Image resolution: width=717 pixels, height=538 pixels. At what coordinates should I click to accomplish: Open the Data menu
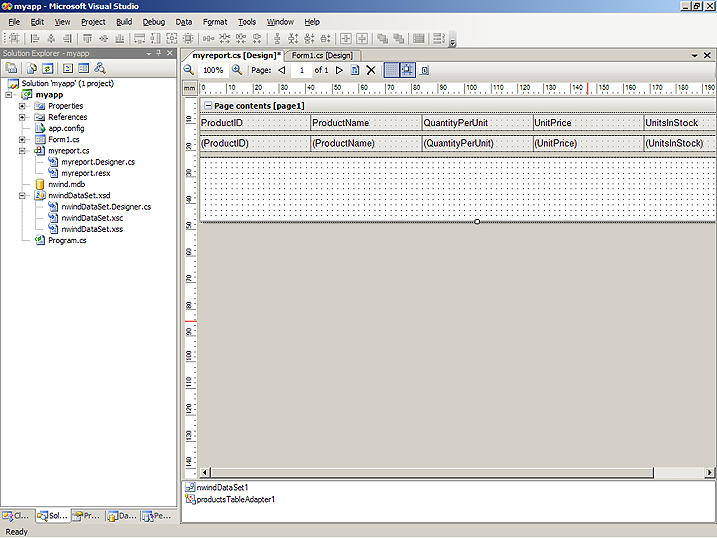[x=184, y=22]
